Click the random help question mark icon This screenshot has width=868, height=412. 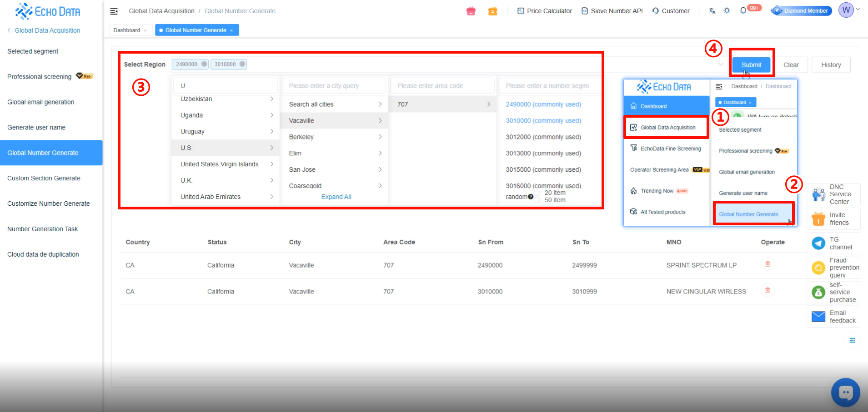[x=531, y=197]
